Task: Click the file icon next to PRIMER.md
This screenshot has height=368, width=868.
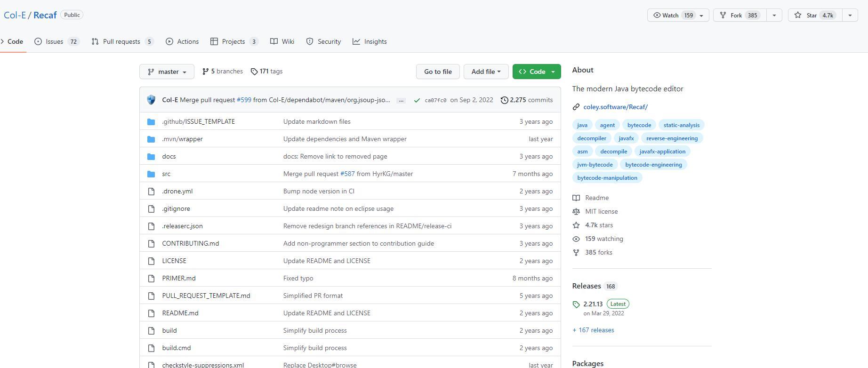Action: (x=151, y=279)
